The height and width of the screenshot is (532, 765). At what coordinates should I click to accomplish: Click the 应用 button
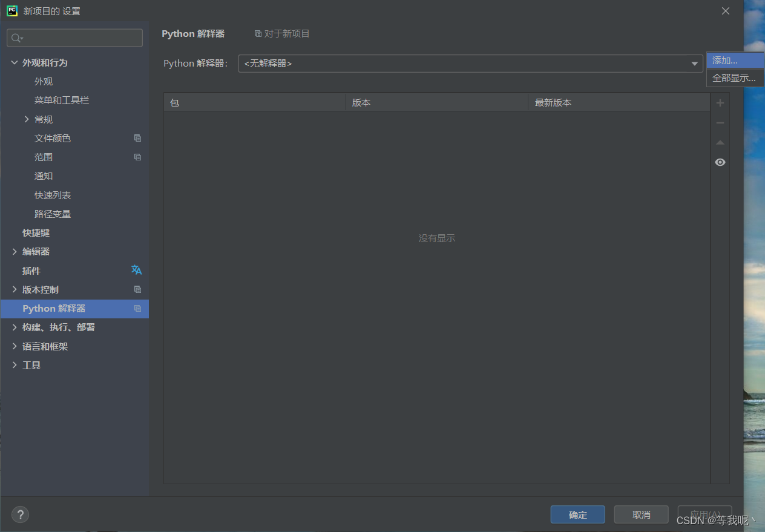[x=705, y=514]
